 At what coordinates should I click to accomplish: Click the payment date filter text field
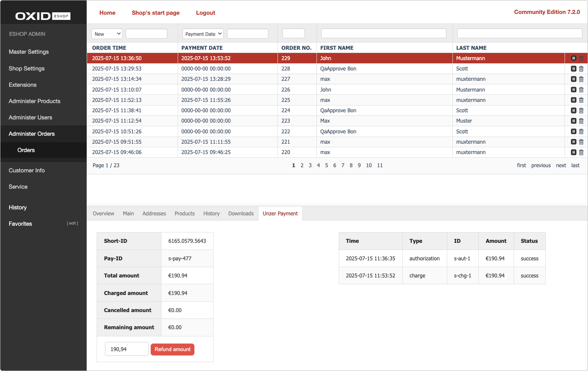point(248,34)
